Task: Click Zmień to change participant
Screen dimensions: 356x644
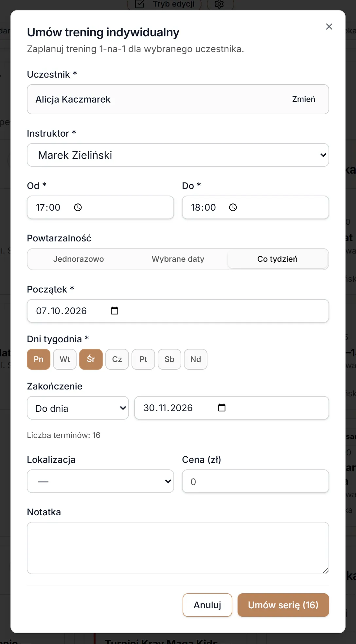Action: pos(304,99)
